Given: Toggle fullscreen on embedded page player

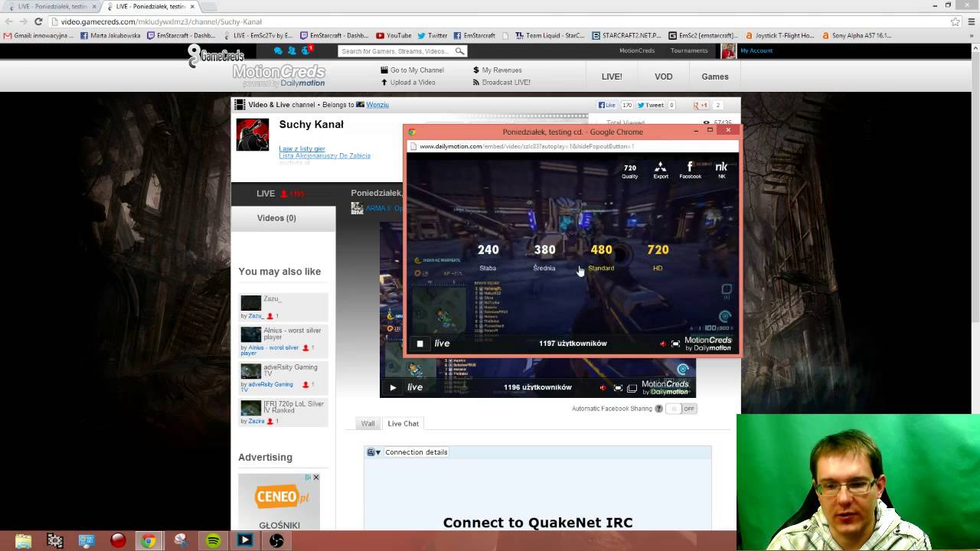Looking at the screenshot, I should click(618, 387).
